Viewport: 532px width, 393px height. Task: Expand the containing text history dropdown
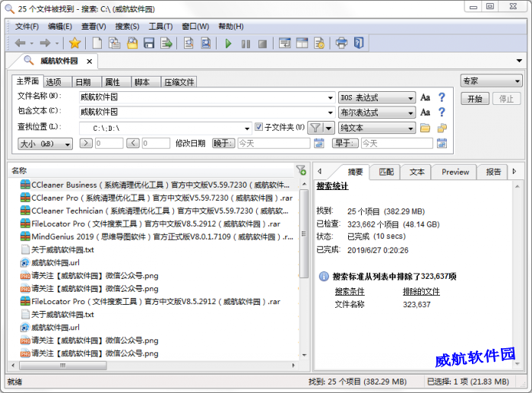[x=330, y=113]
